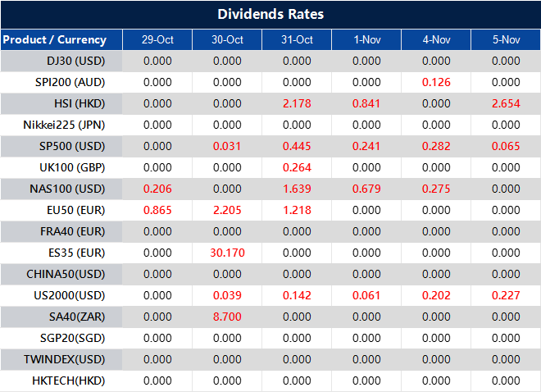This screenshot has width=541, height=392.
Task: Click the NAS100 1.639 dividend cell
Action: [x=297, y=189]
